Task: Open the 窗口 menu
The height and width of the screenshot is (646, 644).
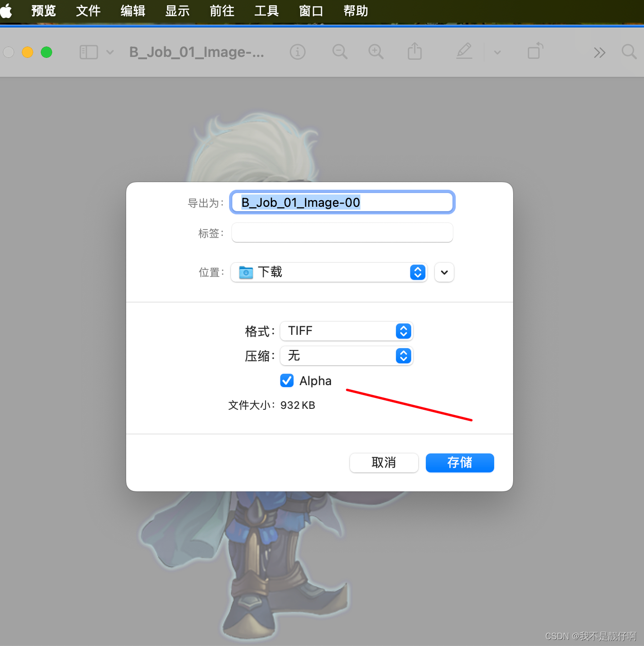Action: 311,10
